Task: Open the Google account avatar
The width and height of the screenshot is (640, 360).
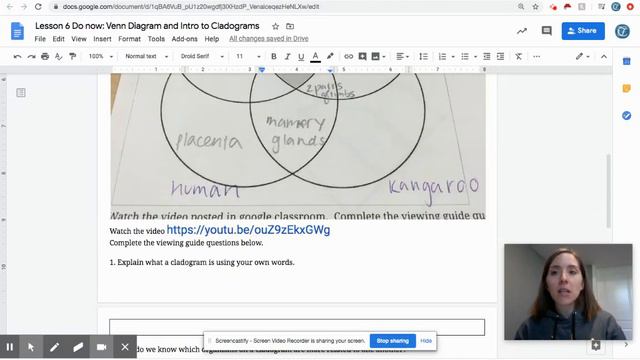Action: tap(622, 31)
